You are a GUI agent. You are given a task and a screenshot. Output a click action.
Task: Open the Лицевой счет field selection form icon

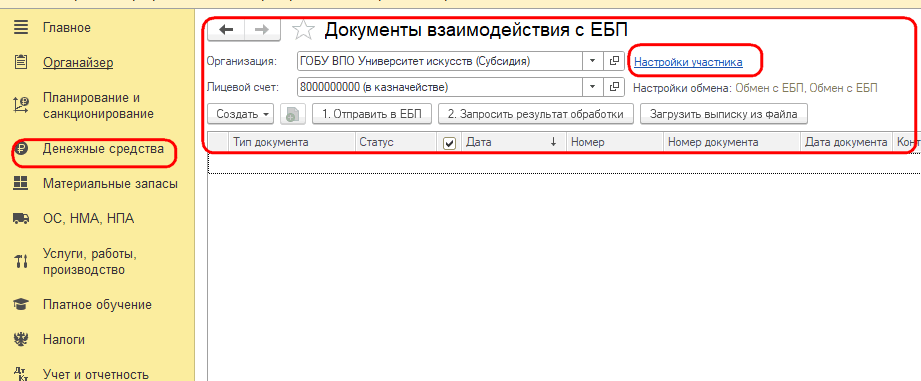point(614,87)
